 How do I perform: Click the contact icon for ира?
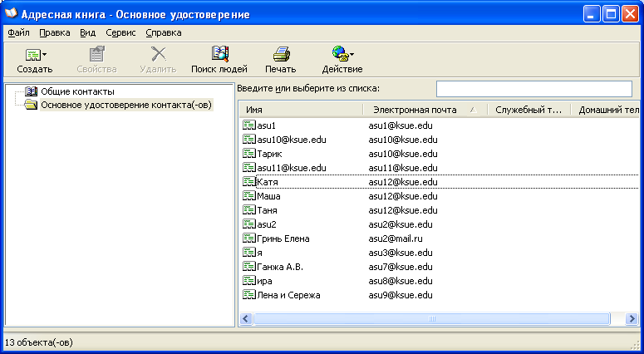click(x=249, y=281)
